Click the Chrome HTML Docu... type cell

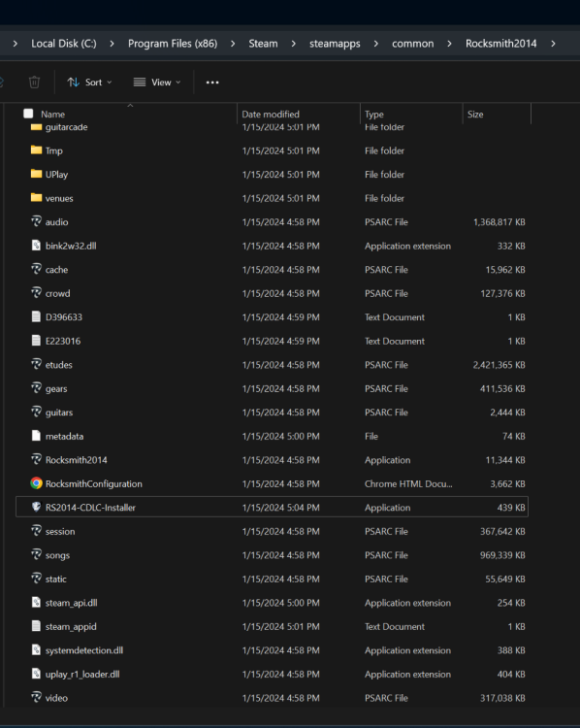point(408,483)
